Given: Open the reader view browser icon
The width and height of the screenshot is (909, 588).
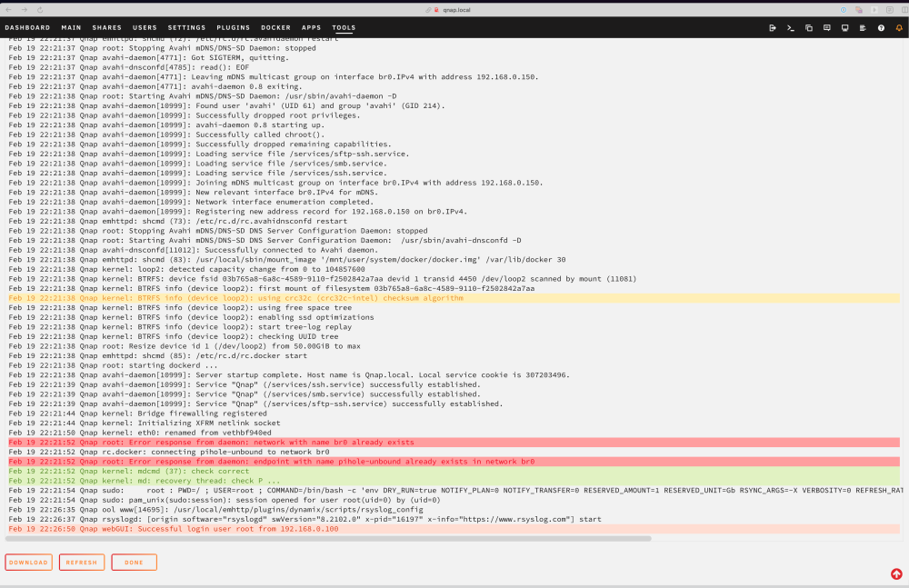Looking at the screenshot, I should click(889, 10).
